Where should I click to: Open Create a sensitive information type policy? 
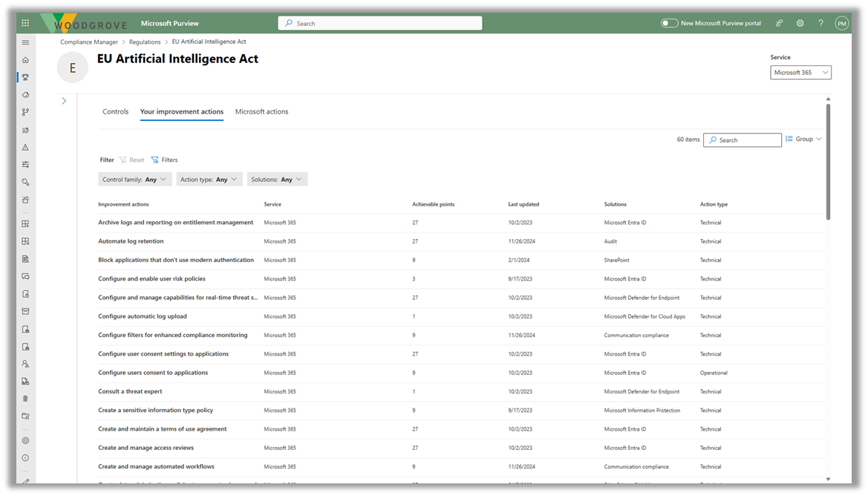click(x=155, y=410)
